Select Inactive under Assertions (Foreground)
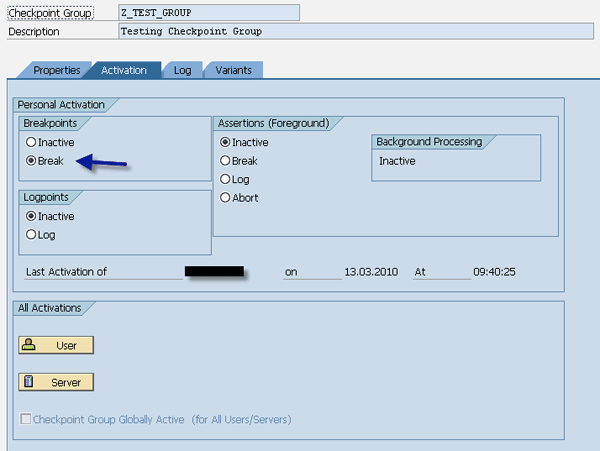 [x=226, y=142]
